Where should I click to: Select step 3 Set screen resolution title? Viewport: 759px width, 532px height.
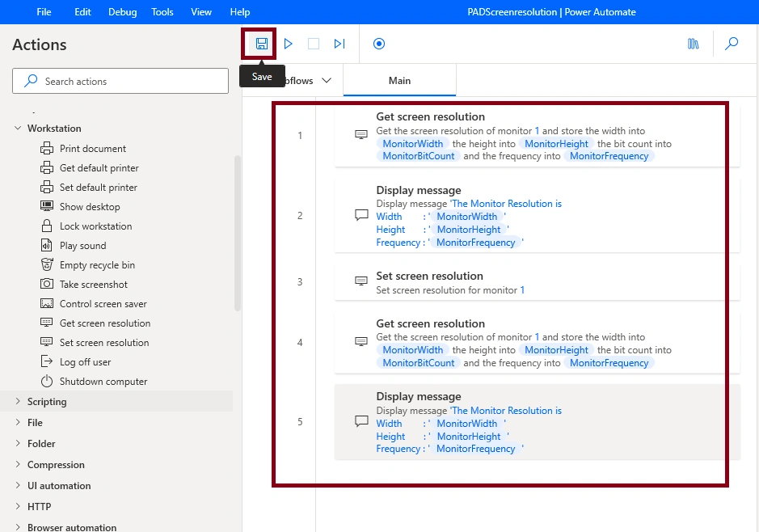point(429,276)
